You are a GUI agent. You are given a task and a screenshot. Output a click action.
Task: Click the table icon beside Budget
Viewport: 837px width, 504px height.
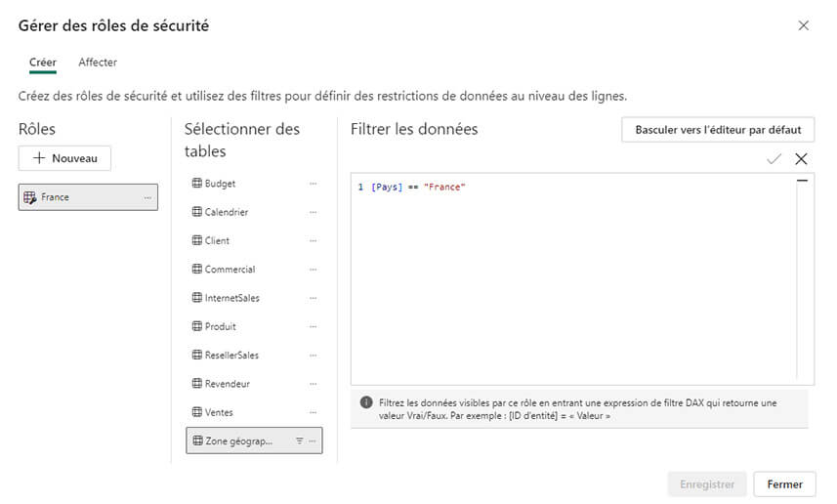(x=197, y=183)
